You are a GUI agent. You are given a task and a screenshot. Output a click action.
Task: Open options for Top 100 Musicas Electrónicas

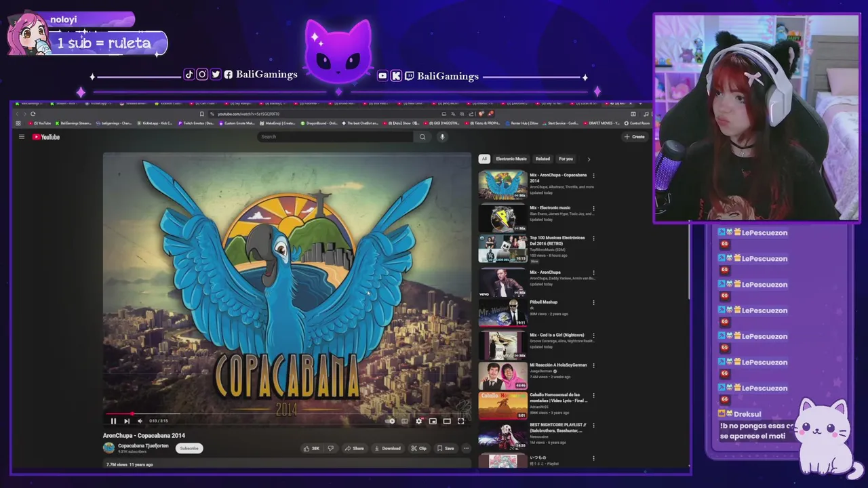coord(593,238)
